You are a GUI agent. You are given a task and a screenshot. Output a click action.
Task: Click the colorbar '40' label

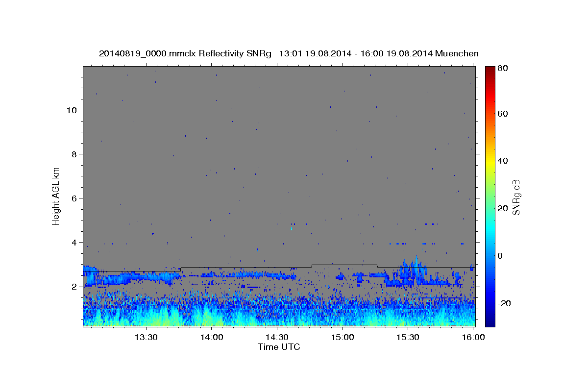(503, 161)
